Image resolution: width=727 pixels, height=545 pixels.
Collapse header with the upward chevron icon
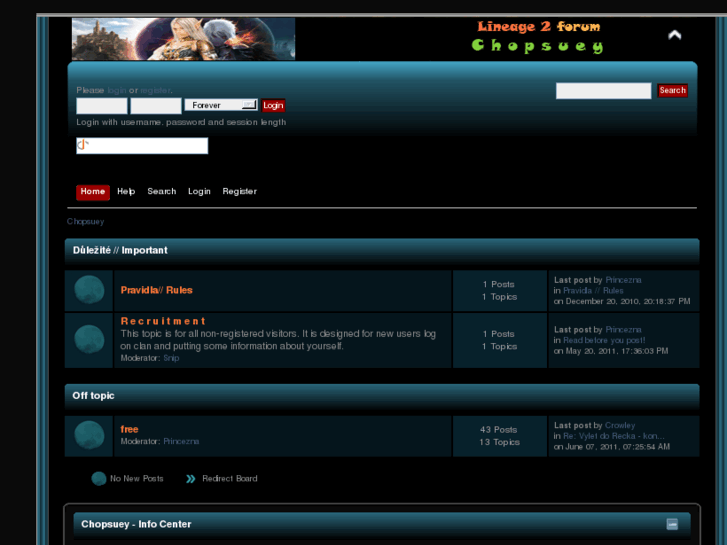(x=674, y=35)
